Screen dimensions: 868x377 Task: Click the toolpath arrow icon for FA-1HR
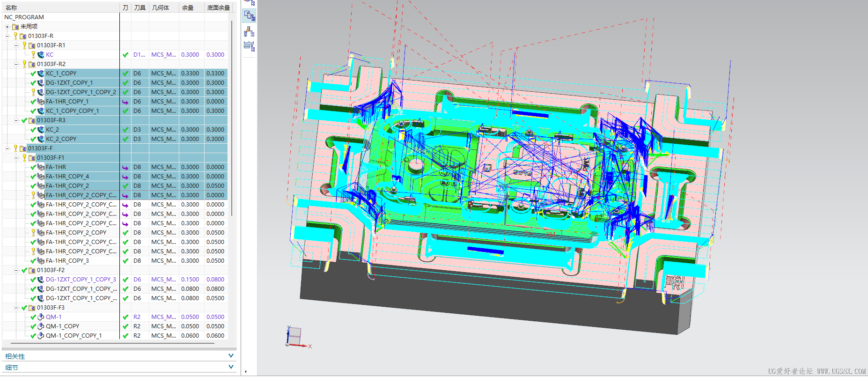(125, 167)
